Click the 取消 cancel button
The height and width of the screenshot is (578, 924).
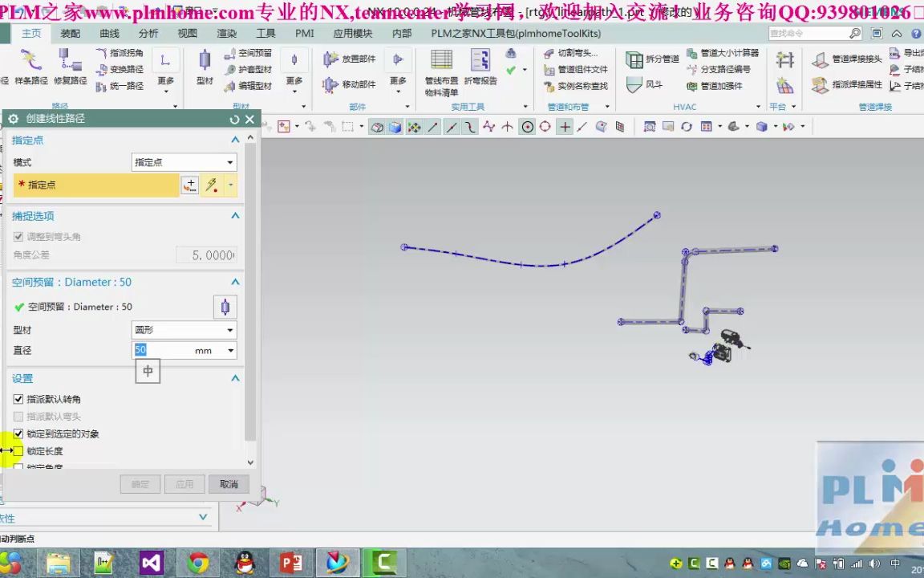coord(229,484)
